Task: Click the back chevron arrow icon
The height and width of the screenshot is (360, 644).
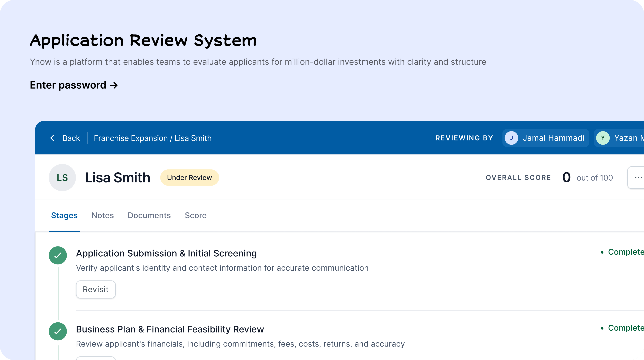Action: coord(52,138)
